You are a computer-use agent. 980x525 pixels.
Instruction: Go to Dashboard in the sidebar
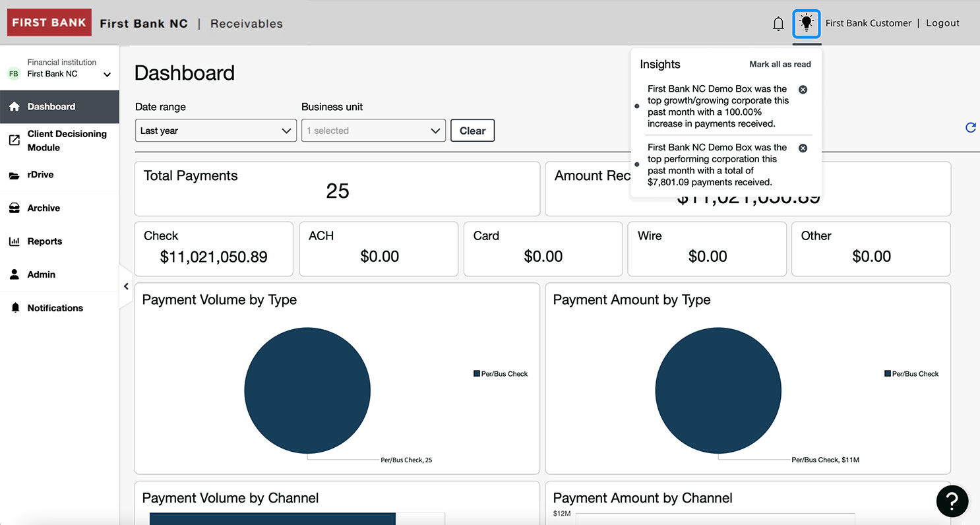59,107
